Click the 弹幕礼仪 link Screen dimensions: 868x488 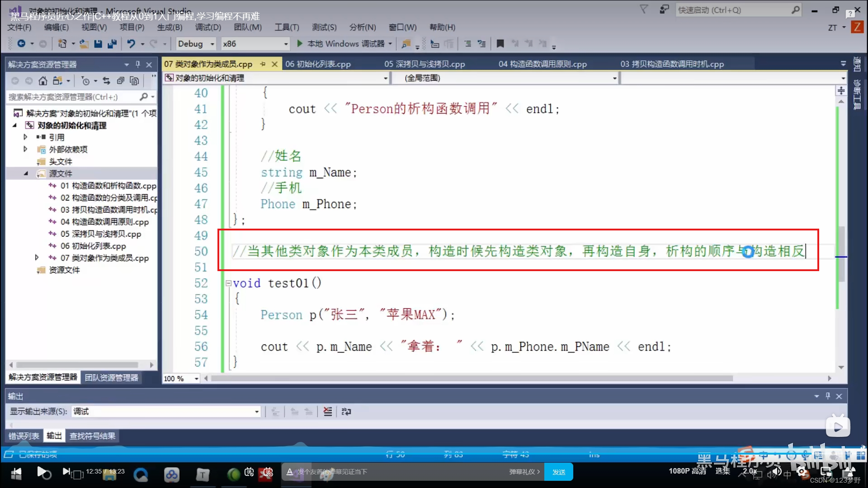524,472
